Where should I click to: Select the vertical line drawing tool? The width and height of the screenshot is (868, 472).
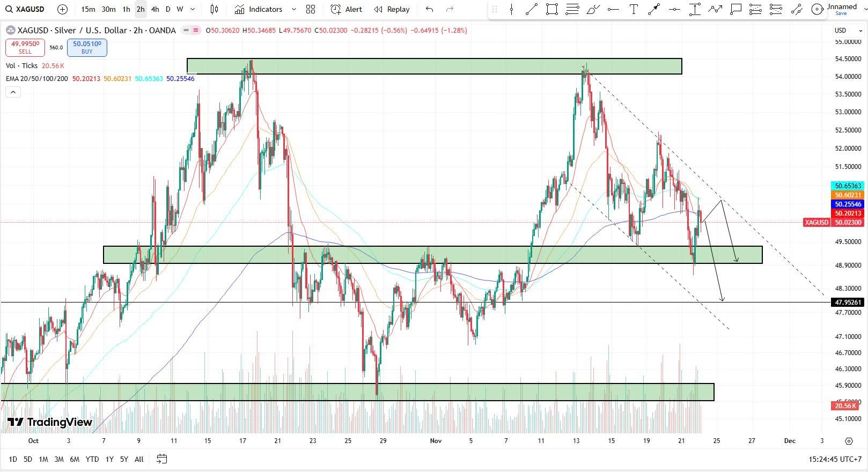[511, 9]
